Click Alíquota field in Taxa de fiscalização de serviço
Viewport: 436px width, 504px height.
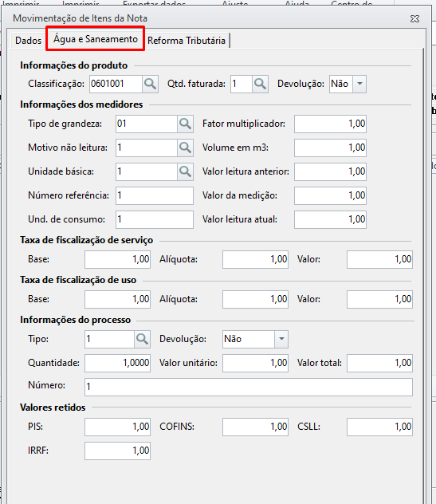click(255, 259)
